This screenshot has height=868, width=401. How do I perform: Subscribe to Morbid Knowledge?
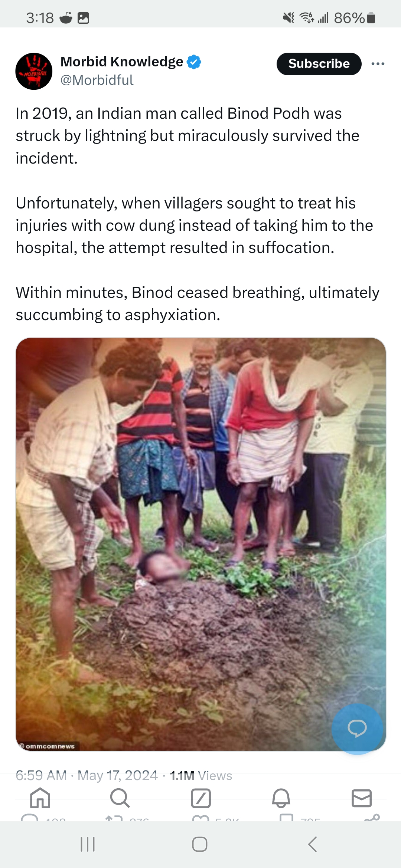tap(319, 64)
